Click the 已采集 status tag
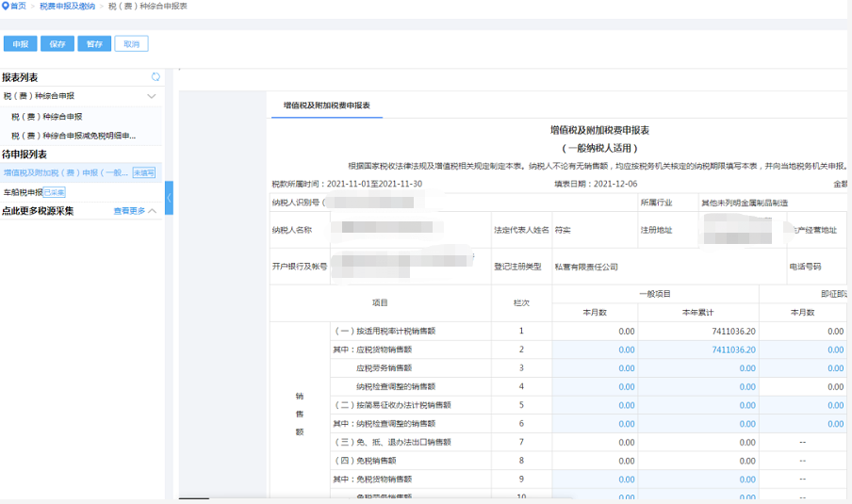 pos(55,192)
